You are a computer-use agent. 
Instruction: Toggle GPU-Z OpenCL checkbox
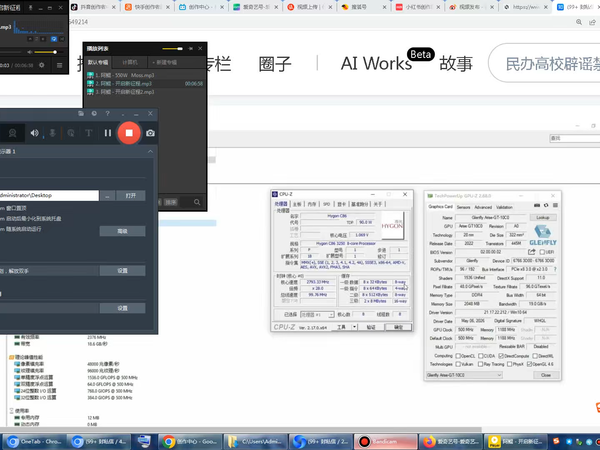[458, 356]
